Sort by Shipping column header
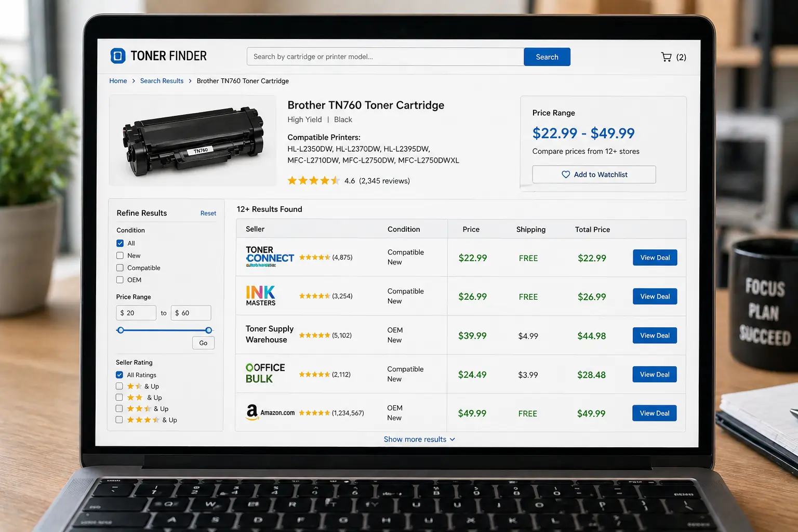 coord(531,229)
